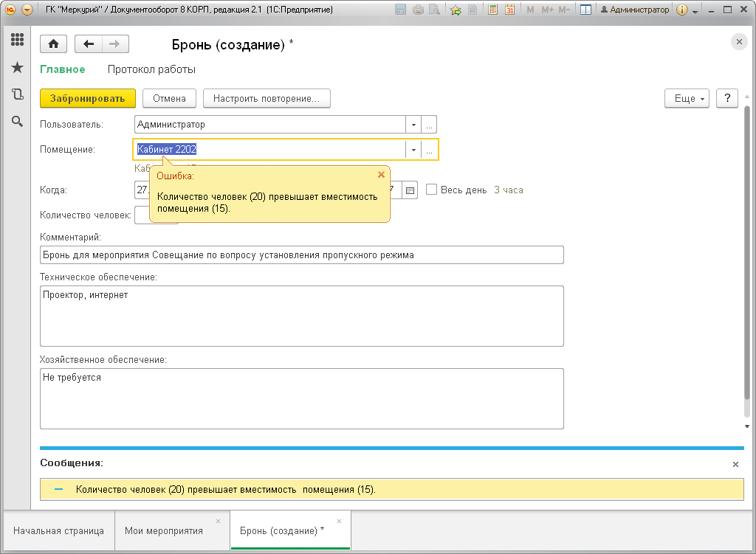Open main menu round arrow in title bar
Image resolution: width=756 pixels, height=554 pixels.
(x=27, y=10)
